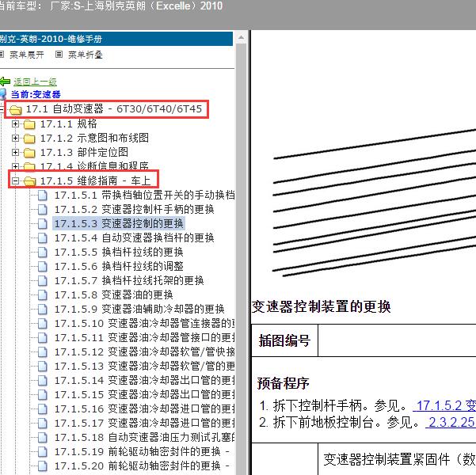476x475 pixels.
Task: Open 17.1.5.7 换档杆拉线托架的更换
Action: 129,281
